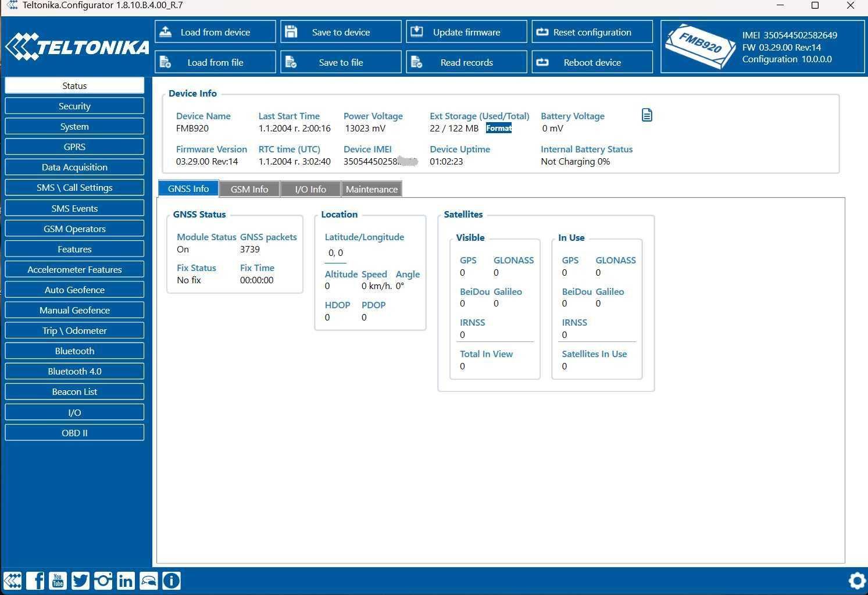Open SMS \ Call Settings section
Viewport: 868px width, 595px height.
pos(74,187)
